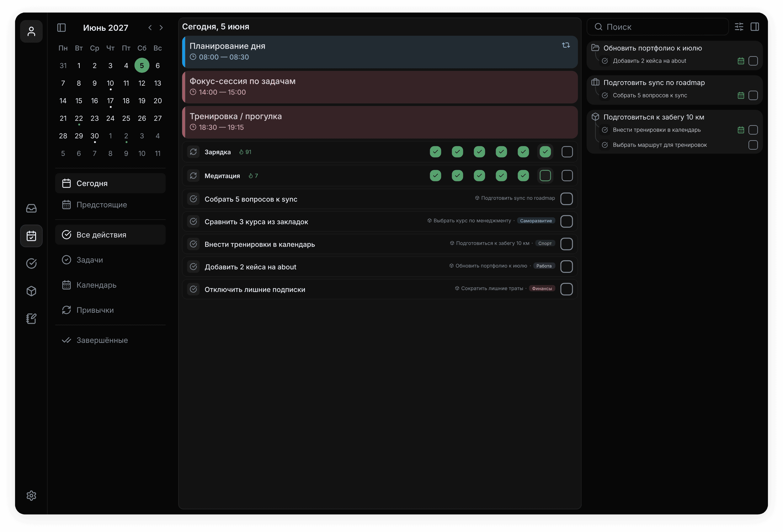This screenshot has width=783, height=532.
Task: Select June 22 in the mini calendar
Action: point(79,118)
